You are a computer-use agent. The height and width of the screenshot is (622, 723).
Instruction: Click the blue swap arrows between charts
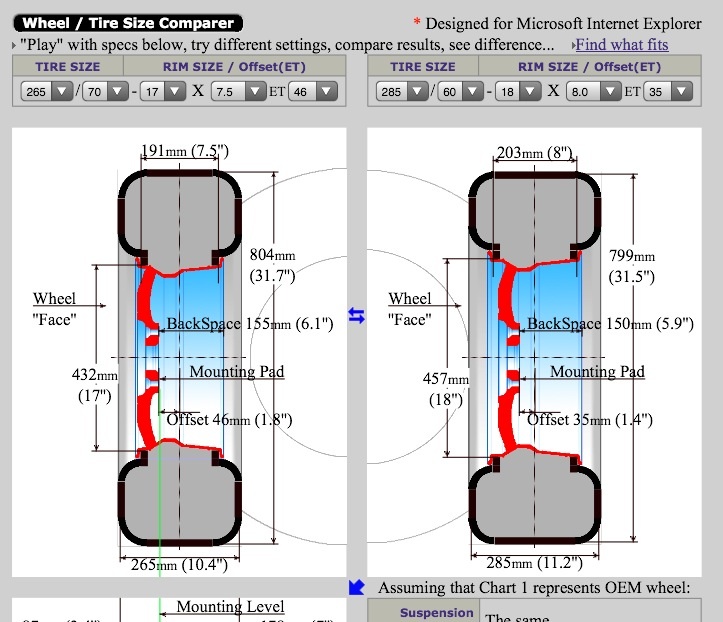pos(357,316)
